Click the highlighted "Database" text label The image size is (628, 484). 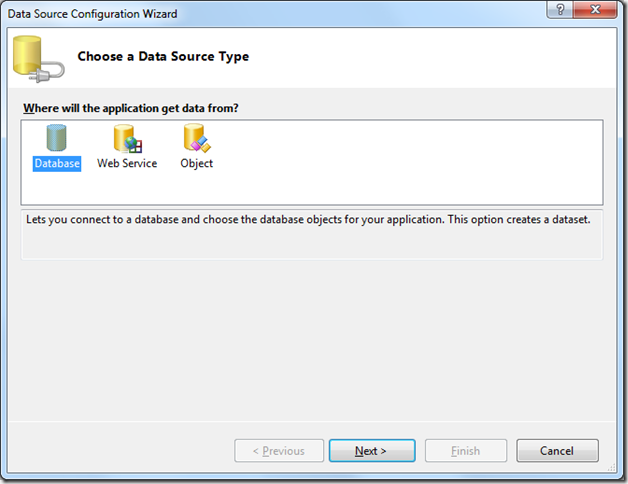(56, 164)
